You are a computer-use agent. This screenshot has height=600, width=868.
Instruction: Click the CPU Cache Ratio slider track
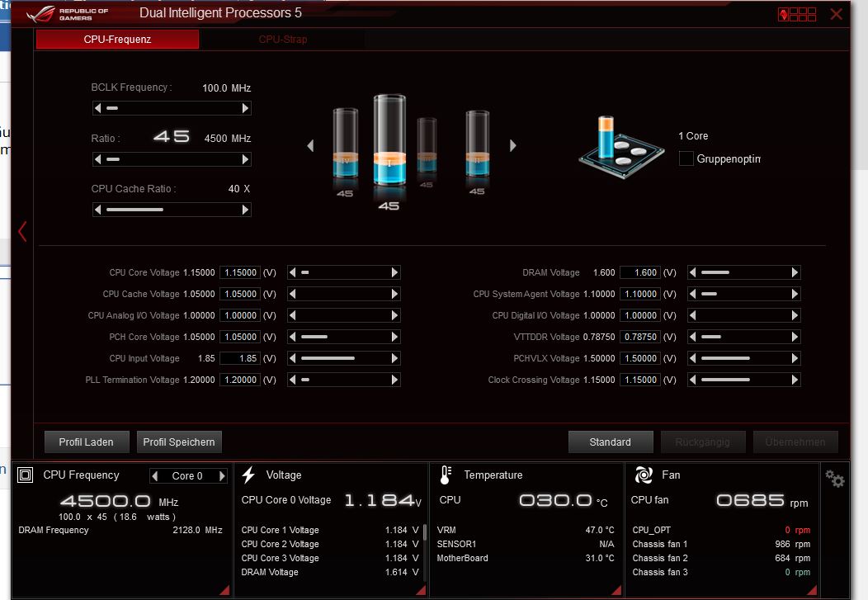click(x=172, y=210)
